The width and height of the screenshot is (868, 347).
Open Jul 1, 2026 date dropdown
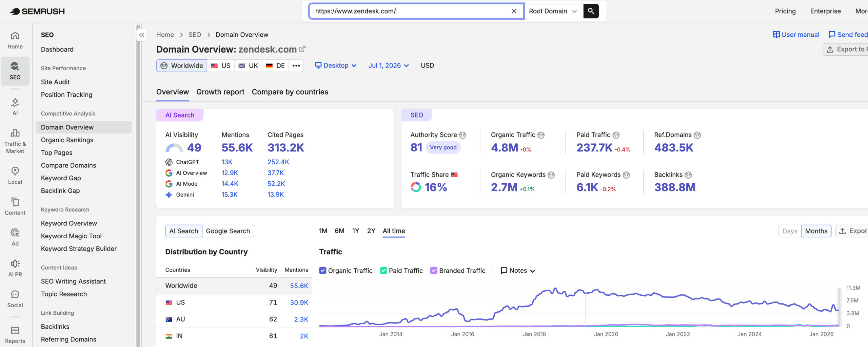[389, 66]
